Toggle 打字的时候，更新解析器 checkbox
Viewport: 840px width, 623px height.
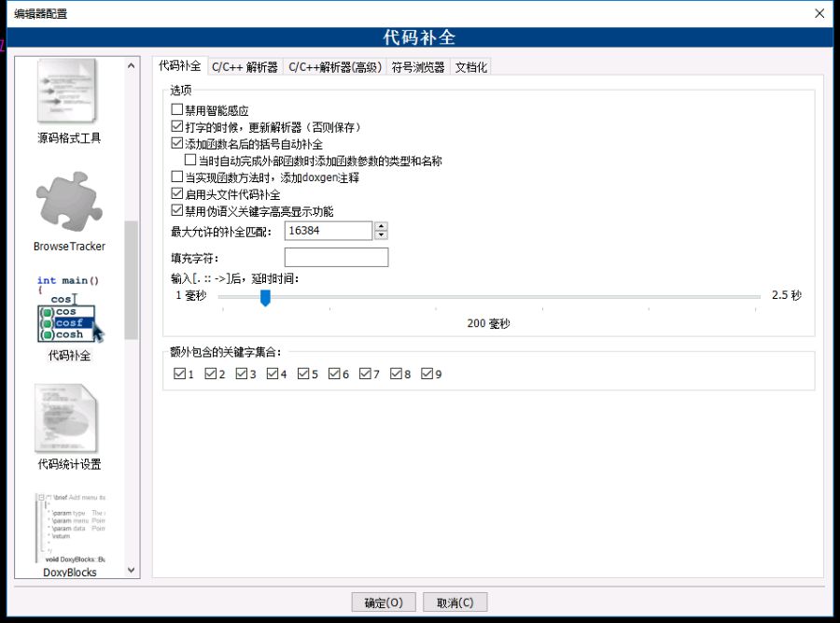(x=176, y=126)
